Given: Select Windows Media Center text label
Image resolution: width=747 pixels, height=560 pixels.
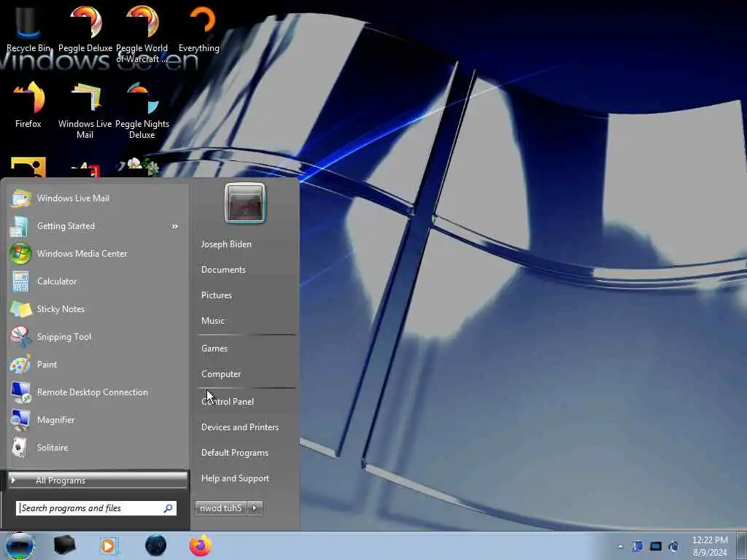Looking at the screenshot, I should click(x=82, y=254).
